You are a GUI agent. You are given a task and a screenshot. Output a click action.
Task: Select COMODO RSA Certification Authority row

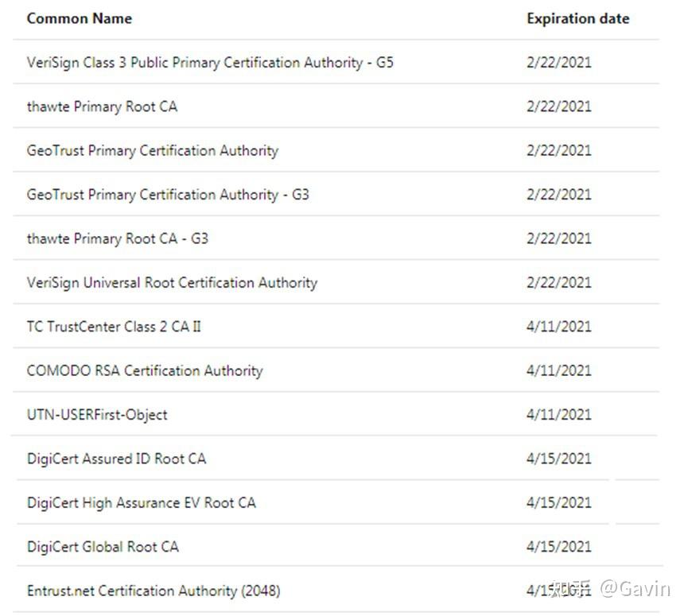click(145, 370)
